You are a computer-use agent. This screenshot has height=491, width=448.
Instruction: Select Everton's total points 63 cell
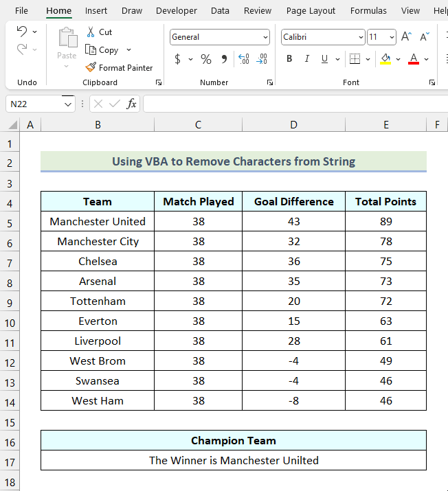click(x=385, y=321)
